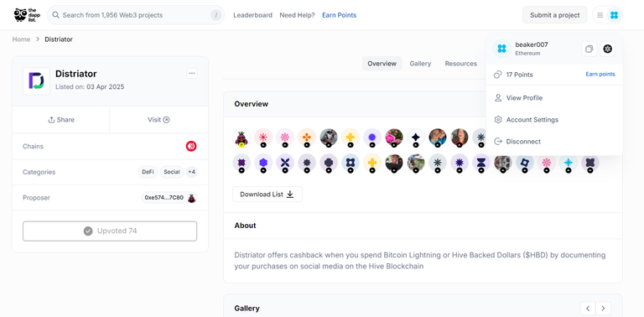Expand the +4 categories badge
Image resolution: width=644 pixels, height=317 pixels.
click(191, 172)
